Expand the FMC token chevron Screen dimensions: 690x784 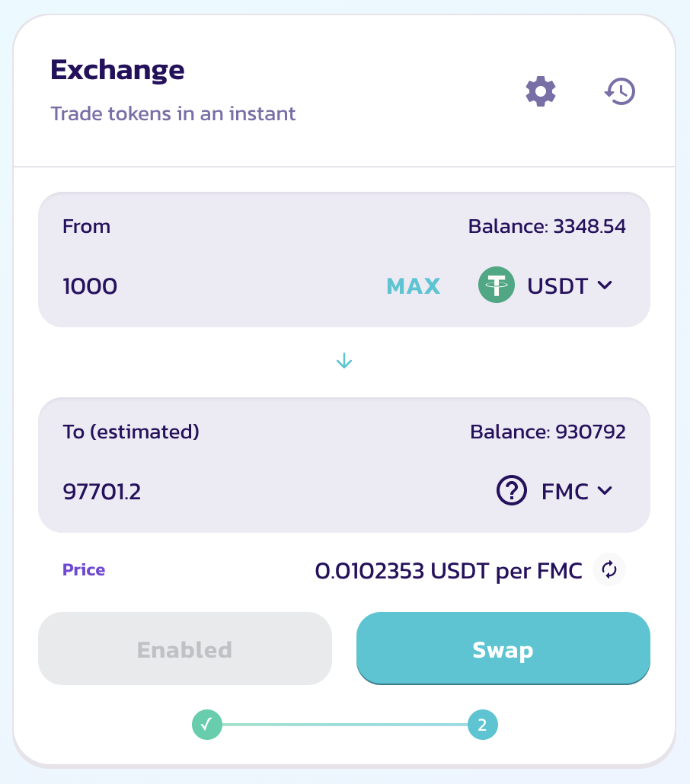tap(605, 490)
